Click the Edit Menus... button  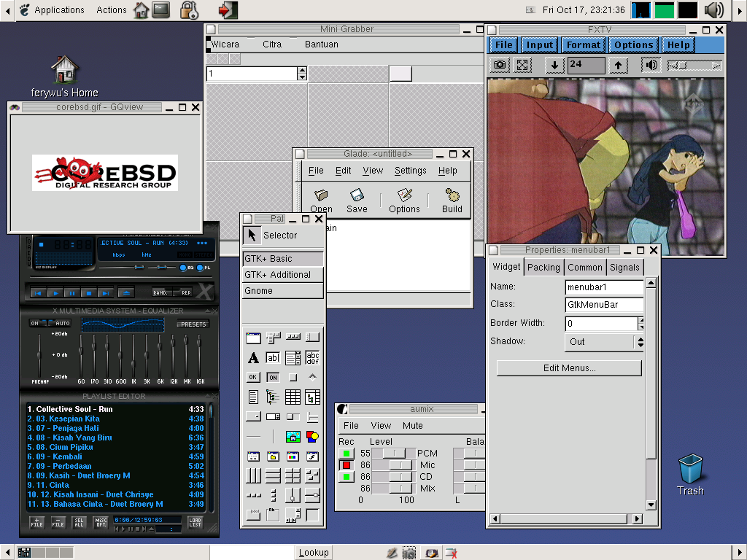569,368
